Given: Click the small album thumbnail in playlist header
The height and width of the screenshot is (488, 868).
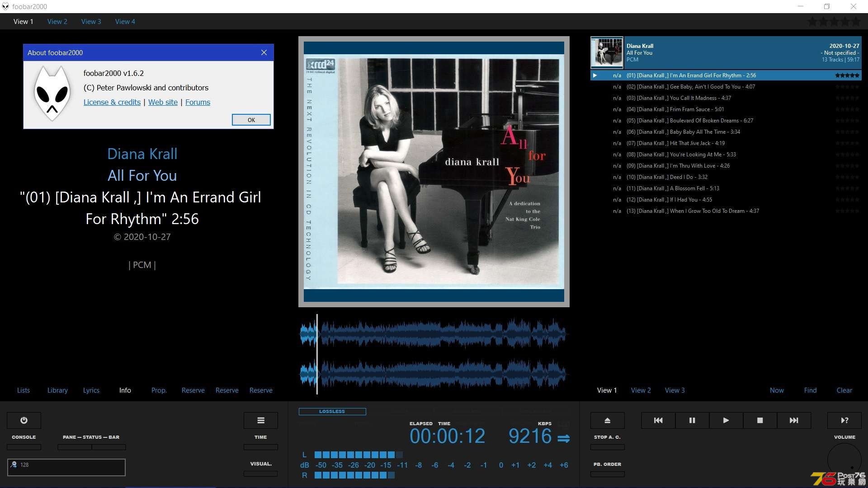Looking at the screenshot, I should (x=607, y=52).
